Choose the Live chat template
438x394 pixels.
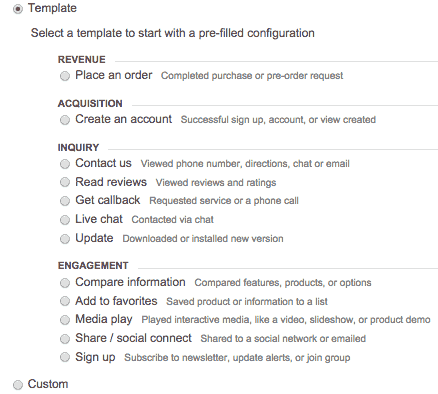(x=65, y=220)
